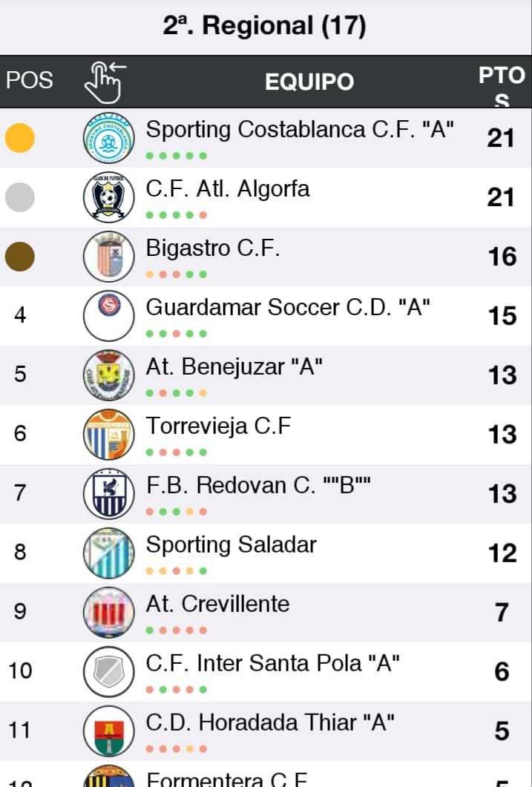Viewport: 532px width, 787px height.
Task: Click the silver second-place position marker
Action: [20, 197]
